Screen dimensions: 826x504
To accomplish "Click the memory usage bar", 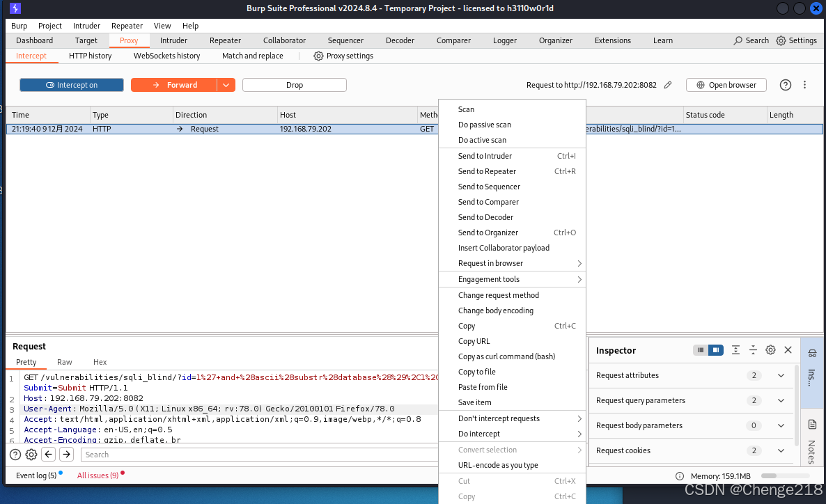I will [x=785, y=476].
